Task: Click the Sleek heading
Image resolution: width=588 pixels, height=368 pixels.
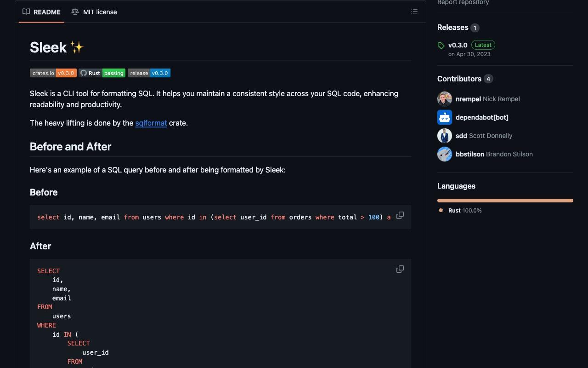Action: click(x=57, y=47)
